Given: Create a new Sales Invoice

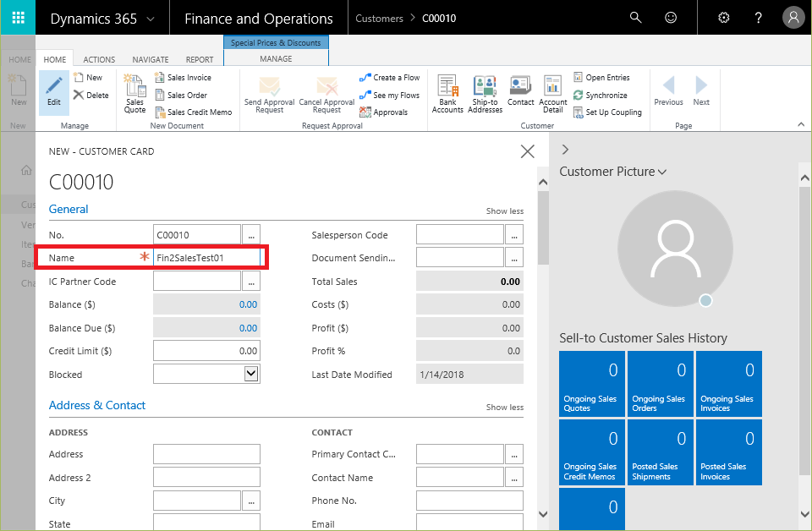Looking at the screenshot, I should click(x=183, y=78).
